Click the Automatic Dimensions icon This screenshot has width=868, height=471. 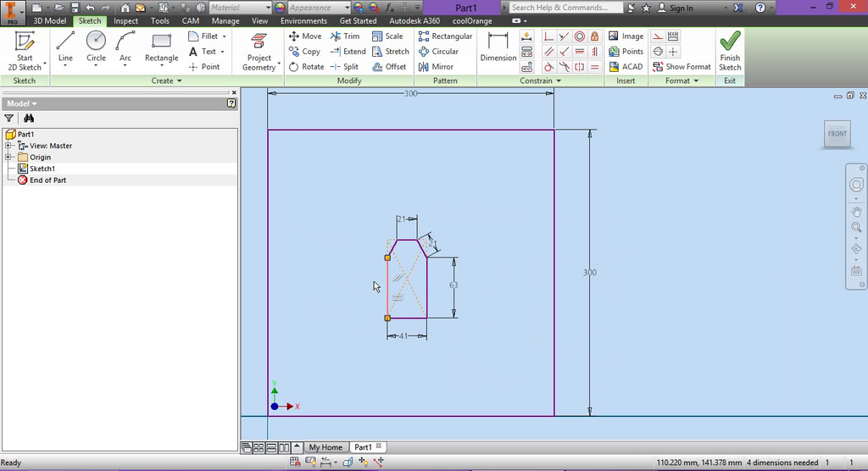[x=527, y=36]
